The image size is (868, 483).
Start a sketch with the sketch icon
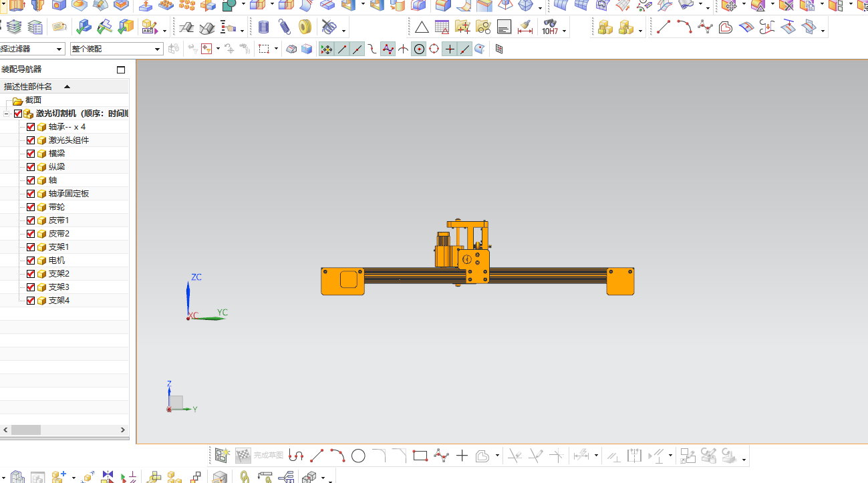click(x=222, y=456)
